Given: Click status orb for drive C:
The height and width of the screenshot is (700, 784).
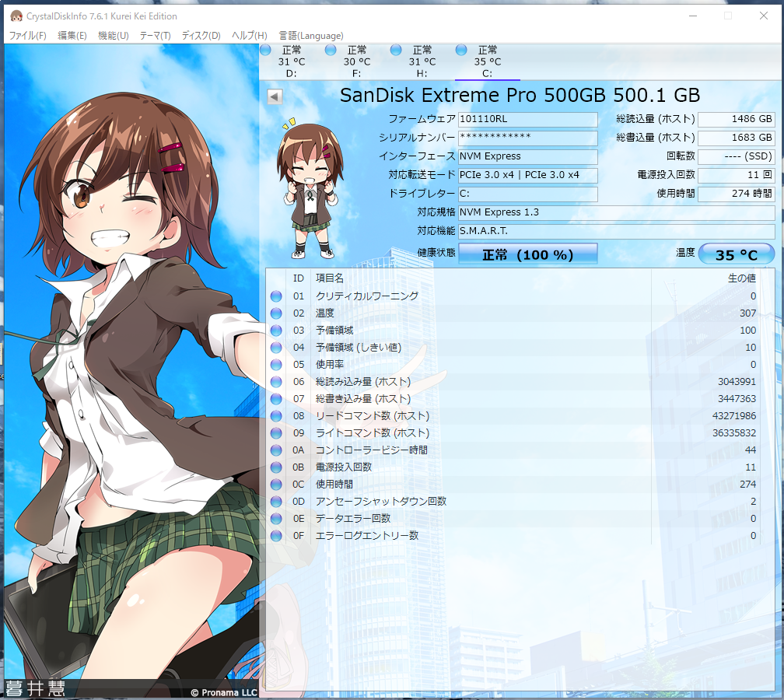Looking at the screenshot, I should coord(461,50).
